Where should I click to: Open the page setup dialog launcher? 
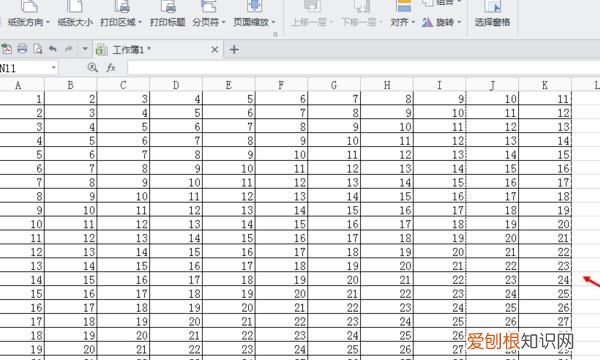275,35
